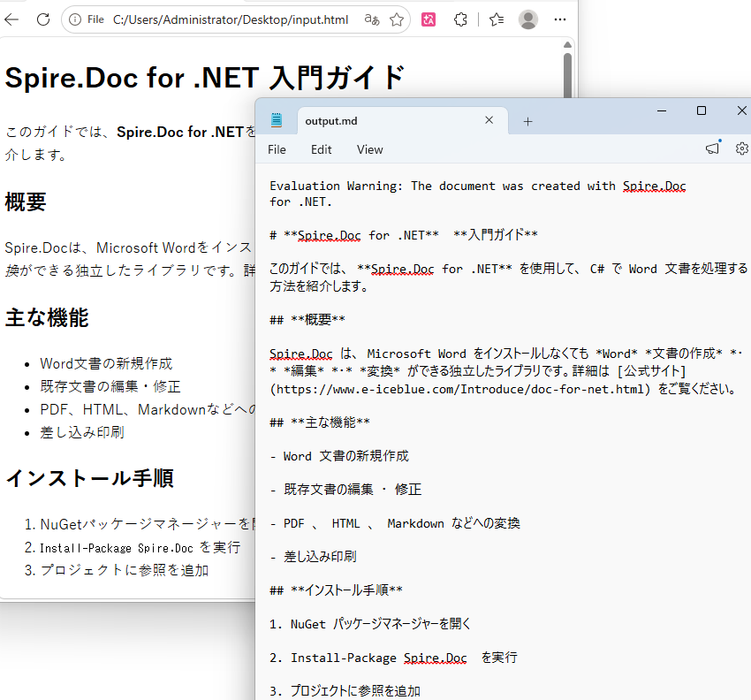The width and height of the screenshot is (751, 700).
Task: View site information icon beside File
Action: pos(75,19)
